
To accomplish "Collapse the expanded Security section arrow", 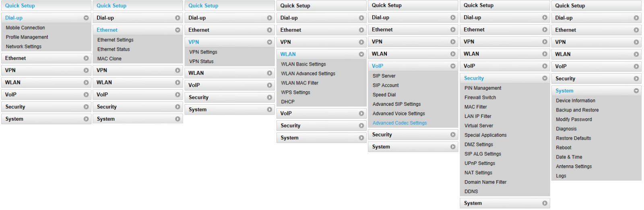I will pos(545,78).
